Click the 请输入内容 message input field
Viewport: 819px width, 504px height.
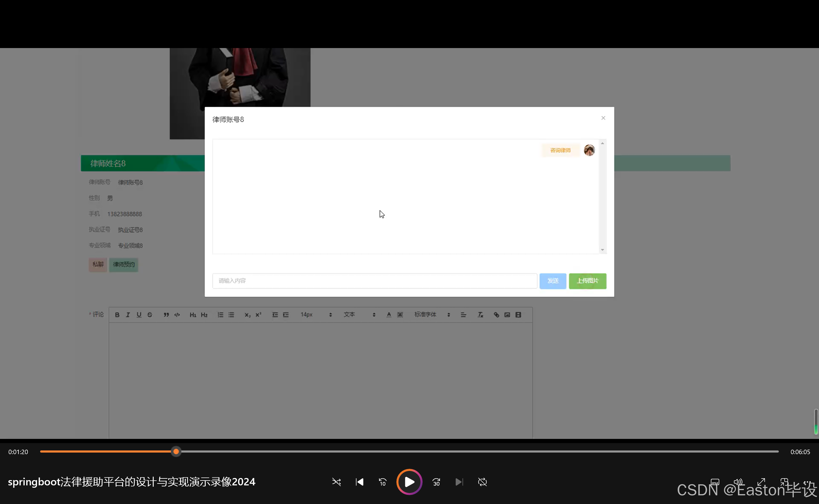(x=374, y=281)
